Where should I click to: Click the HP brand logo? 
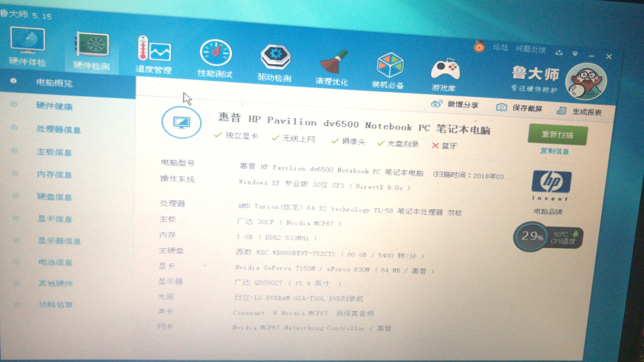[551, 182]
